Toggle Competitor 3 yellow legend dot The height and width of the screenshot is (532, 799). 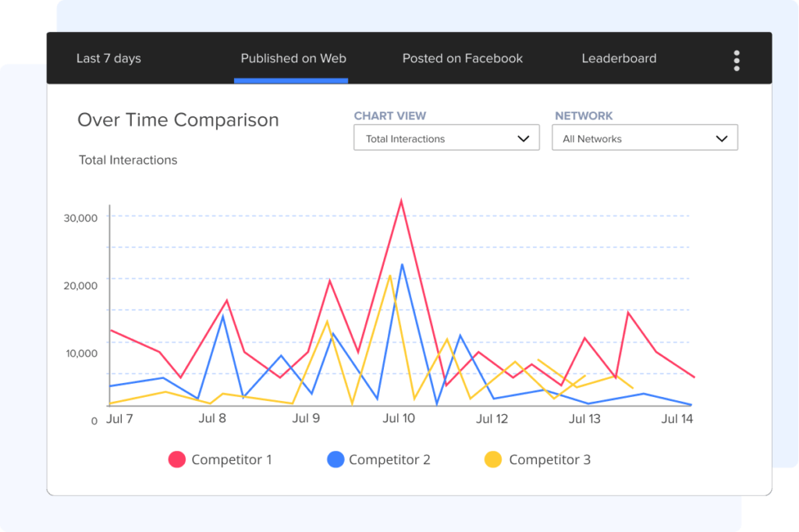point(493,459)
